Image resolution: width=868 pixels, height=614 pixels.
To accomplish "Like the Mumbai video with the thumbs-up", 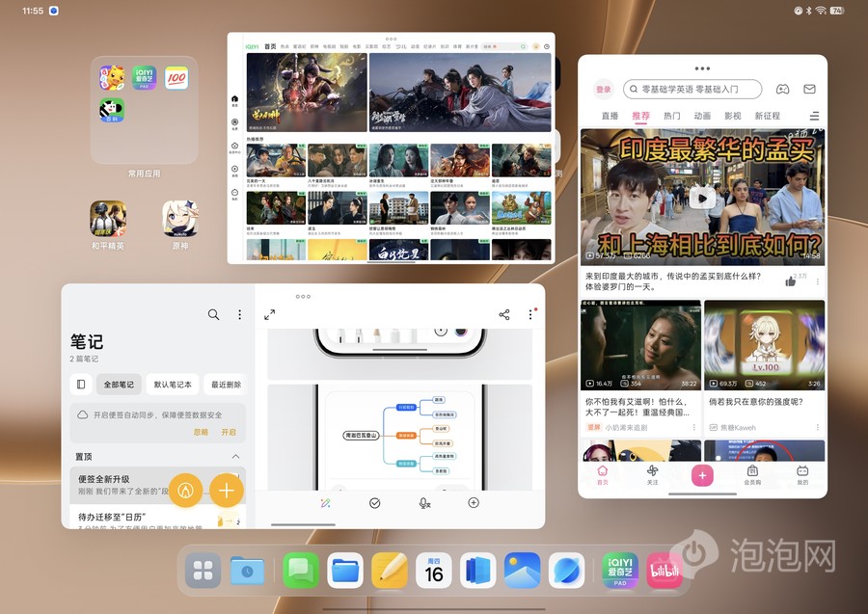I will [791, 281].
